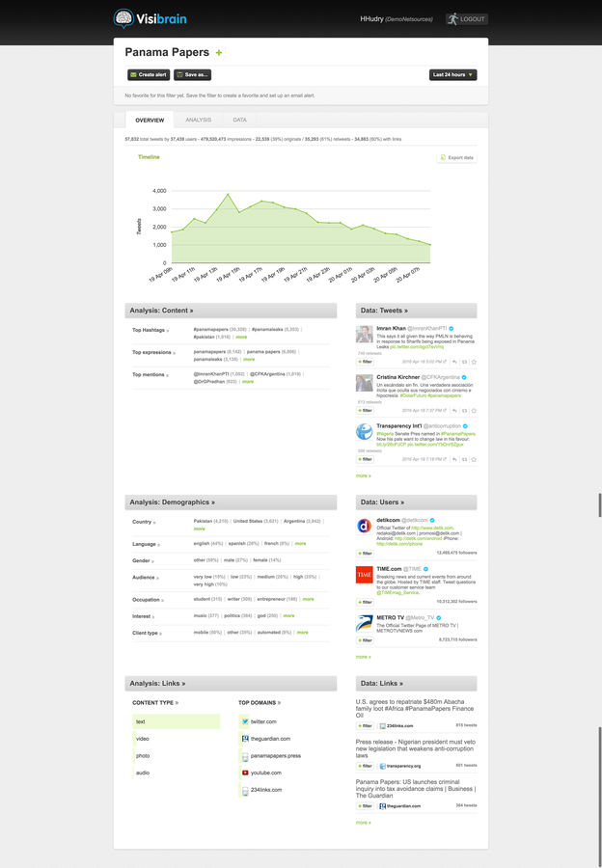Click the green plus icon beside Panama Papers

tap(219, 52)
